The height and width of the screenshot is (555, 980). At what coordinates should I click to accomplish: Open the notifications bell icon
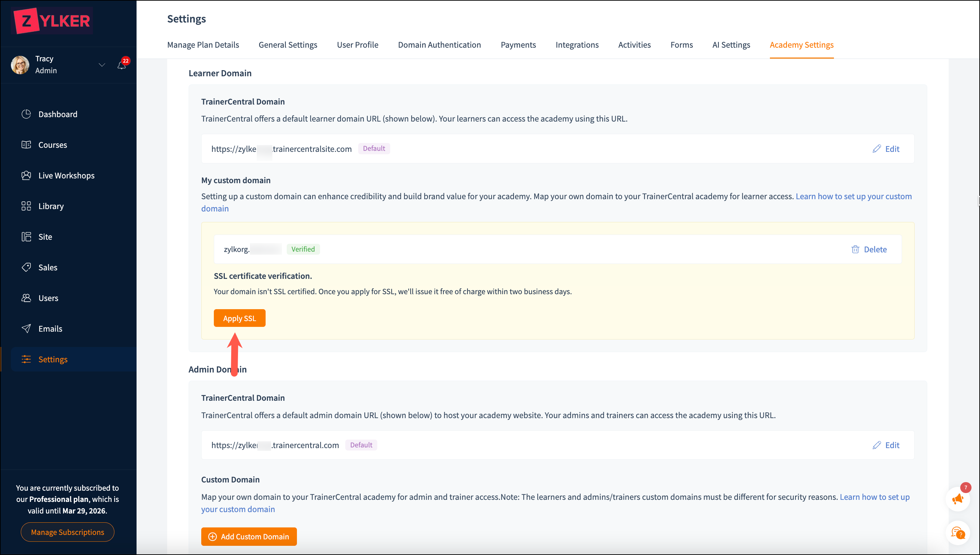122,65
